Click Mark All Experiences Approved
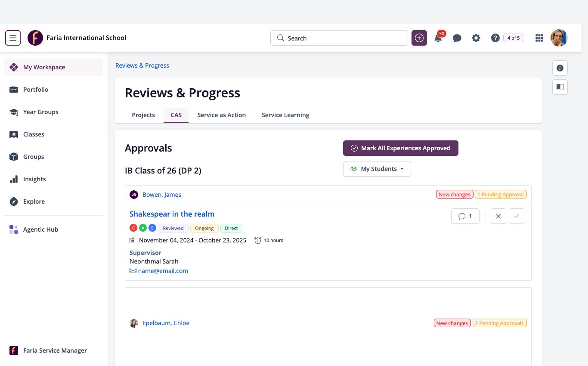 click(401, 148)
